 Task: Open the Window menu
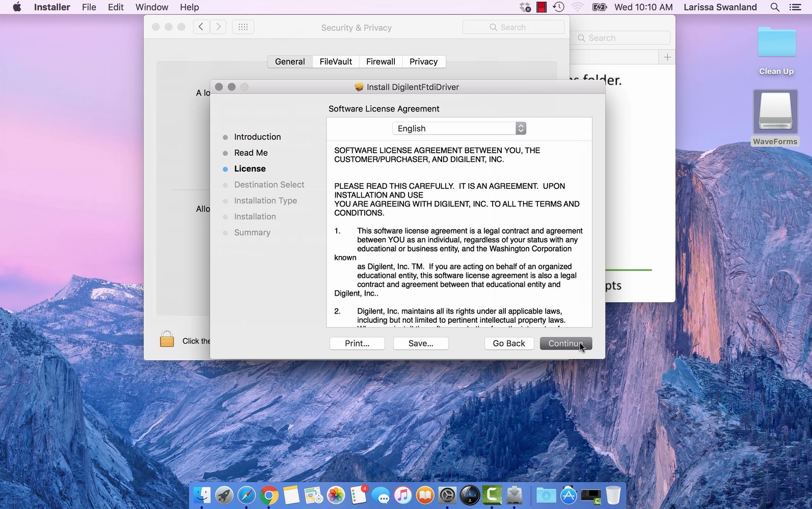pos(152,7)
